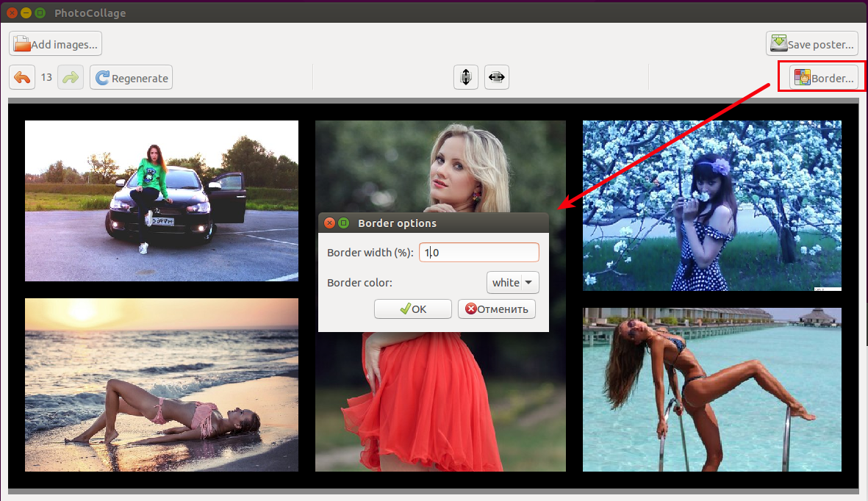
Task: Close the PhotoCollage window
Action: click(12, 12)
